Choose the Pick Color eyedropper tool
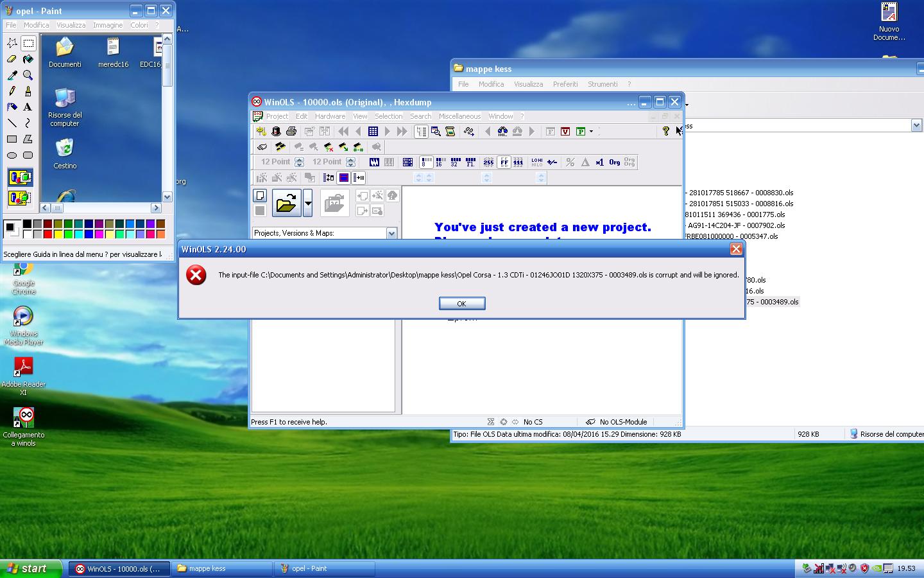The width and height of the screenshot is (924, 578). point(12,75)
